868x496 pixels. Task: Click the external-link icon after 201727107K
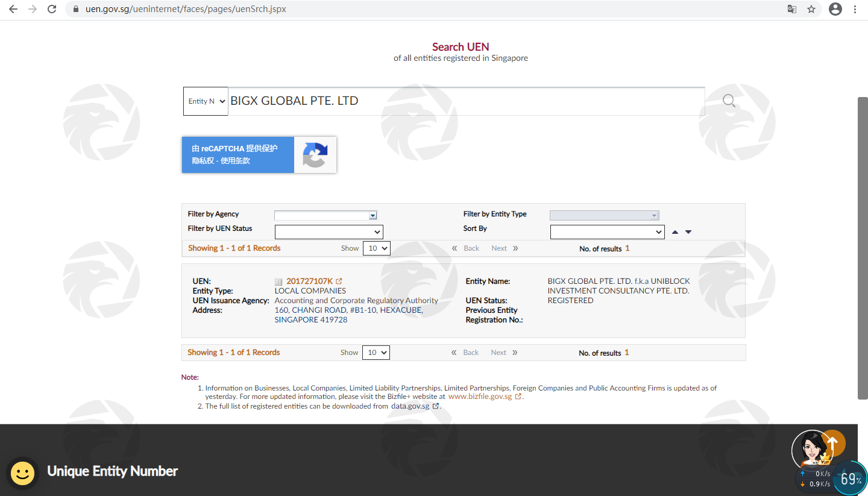pyautogui.click(x=339, y=281)
